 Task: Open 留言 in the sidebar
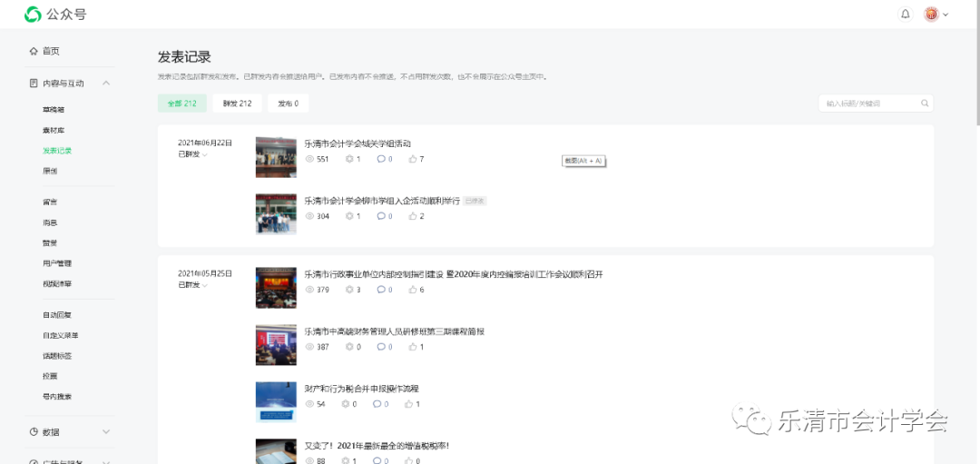click(x=50, y=202)
